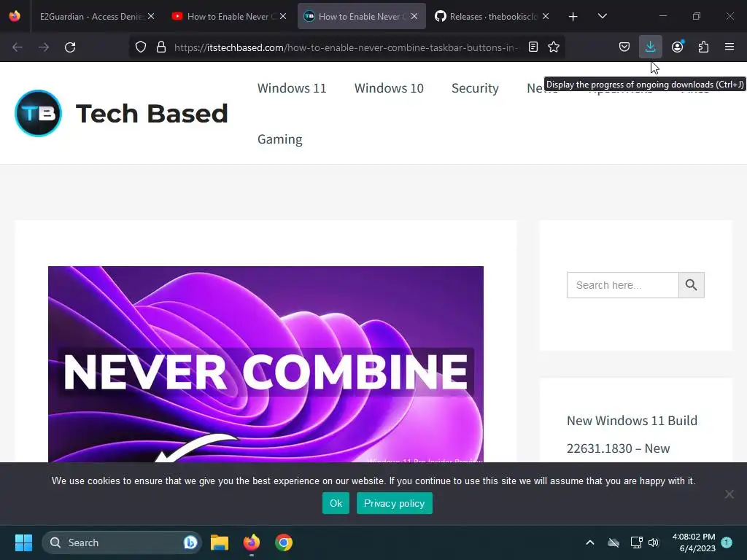Open the volume speaker tray icon
Screen dimensions: 747x560
654,542
